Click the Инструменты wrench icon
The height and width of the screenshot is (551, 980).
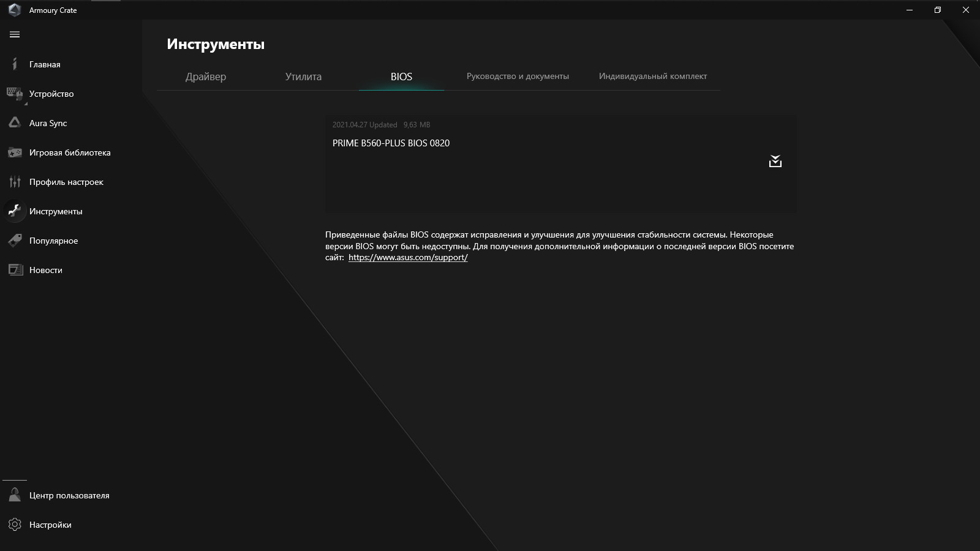(15, 211)
